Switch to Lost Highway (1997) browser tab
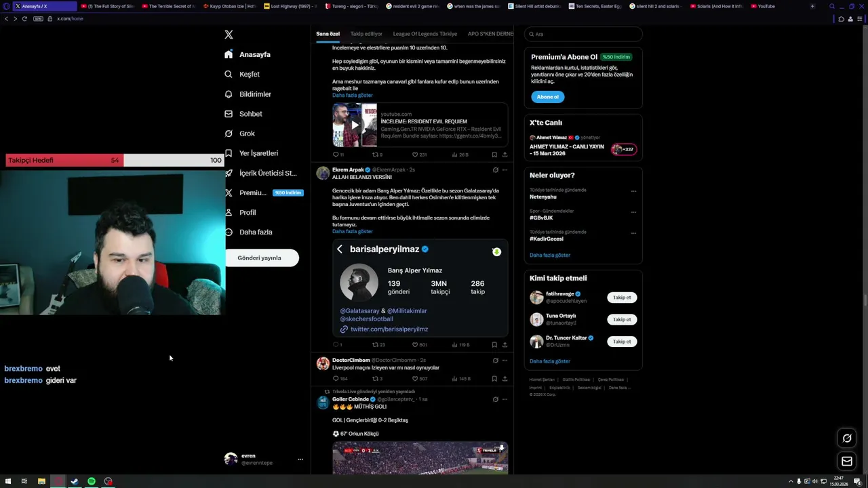The height and width of the screenshot is (488, 868). click(x=290, y=6)
